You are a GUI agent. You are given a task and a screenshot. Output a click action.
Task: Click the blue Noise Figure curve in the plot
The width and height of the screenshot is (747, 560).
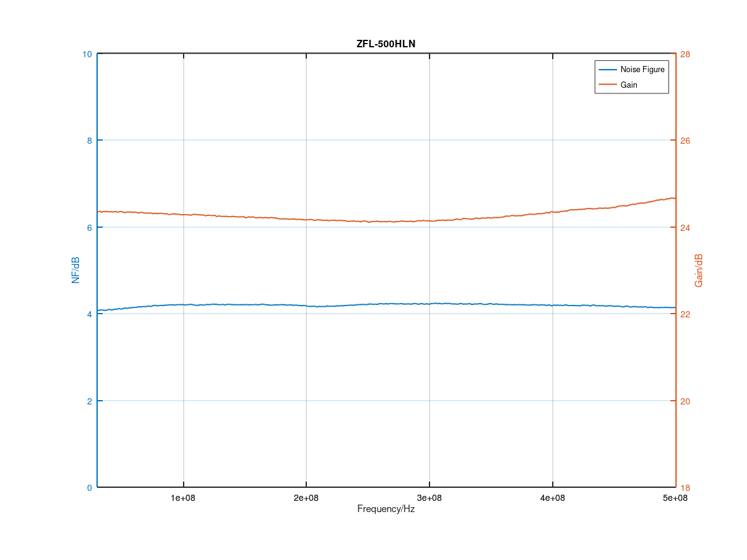coord(386,304)
